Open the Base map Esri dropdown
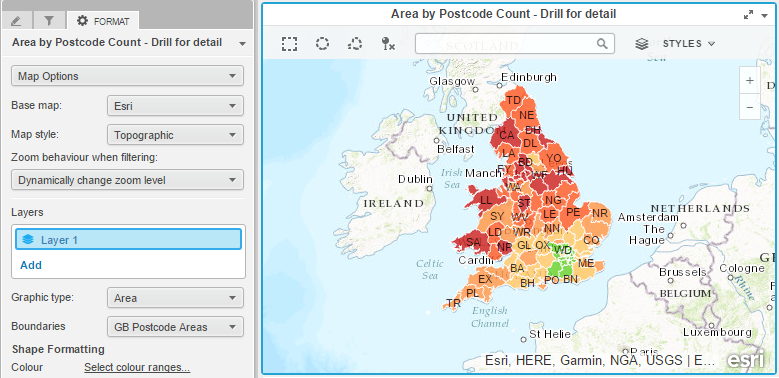Viewport: 779px width, 378px height. pos(175,106)
